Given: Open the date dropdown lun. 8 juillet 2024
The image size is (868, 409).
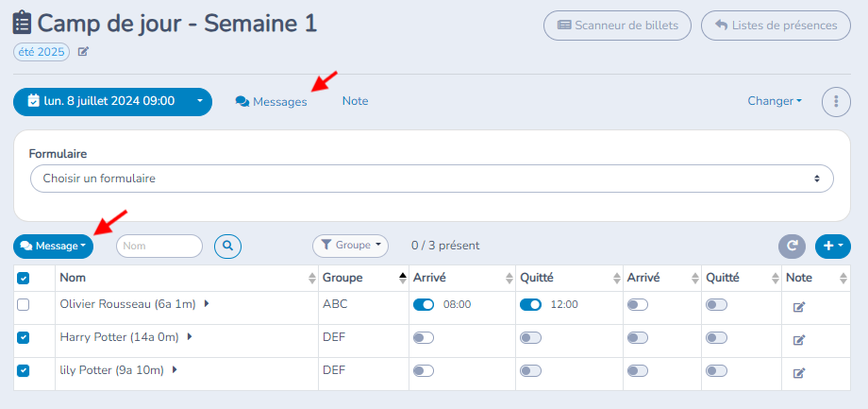Looking at the screenshot, I should 112,101.
